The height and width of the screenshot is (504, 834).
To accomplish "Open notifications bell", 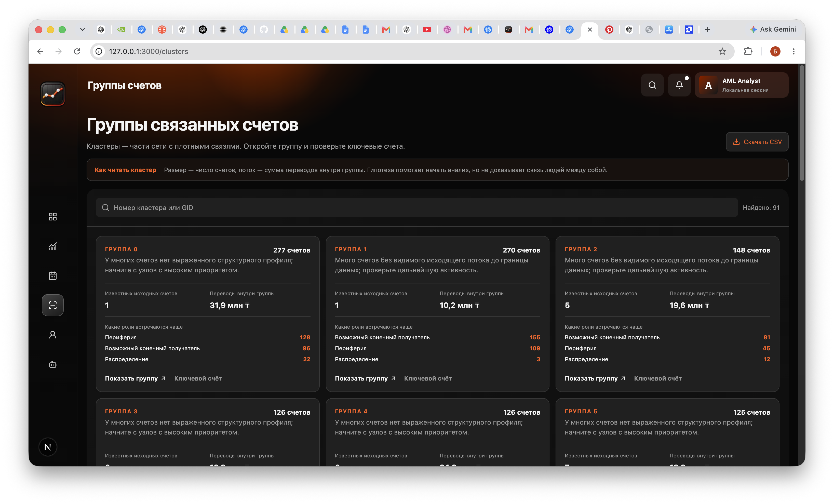I will coord(679,85).
